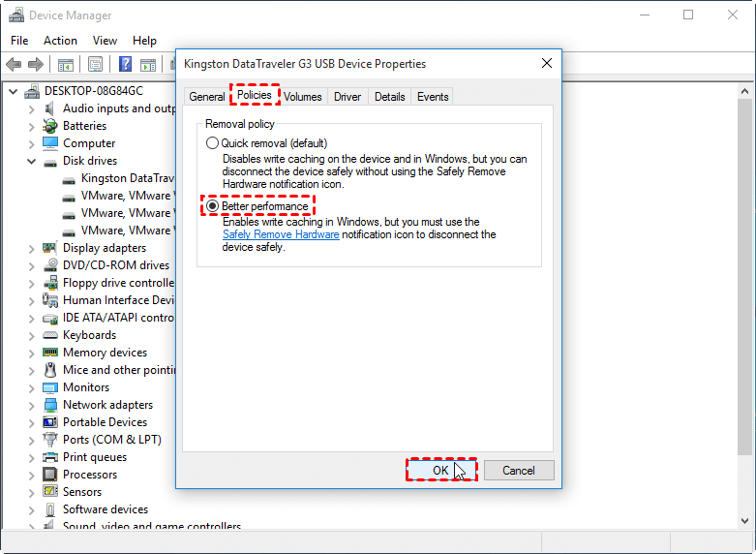Screen dimensions: 756x554
Task: Open the View menu
Action: click(105, 41)
